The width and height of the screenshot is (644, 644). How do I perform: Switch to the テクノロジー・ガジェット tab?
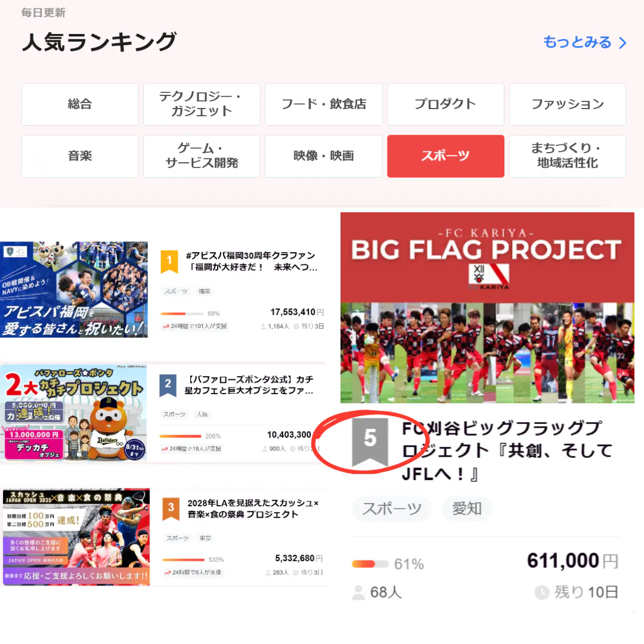tap(202, 104)
